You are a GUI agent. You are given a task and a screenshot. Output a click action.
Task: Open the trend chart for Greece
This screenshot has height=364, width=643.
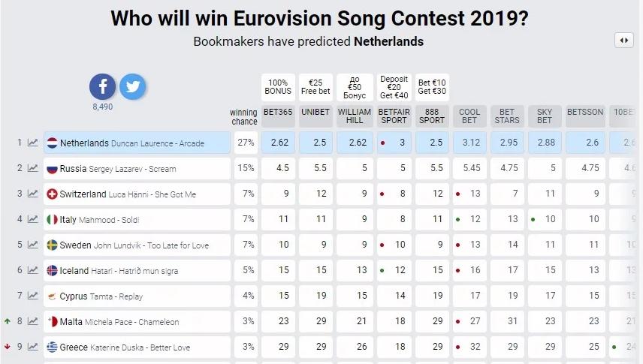pyautogui.click(x=33, y=347)
